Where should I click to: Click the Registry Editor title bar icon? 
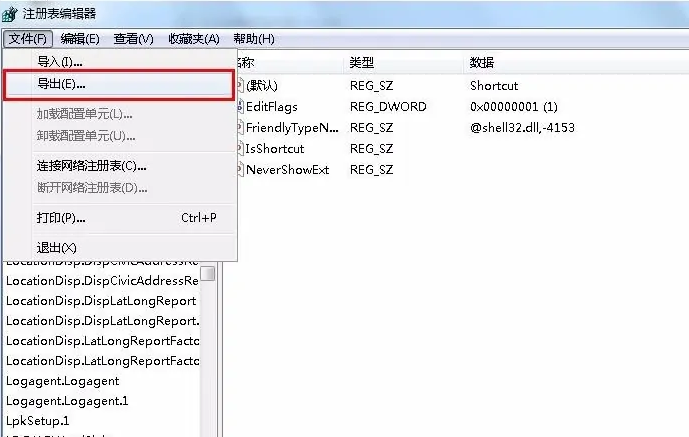coord(13,13)
